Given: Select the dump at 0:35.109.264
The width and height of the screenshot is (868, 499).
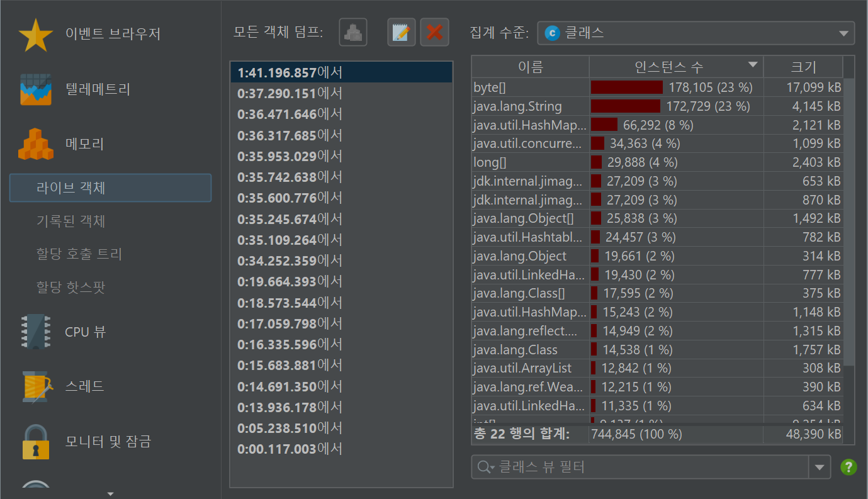Looking at the screenshot, I should [x=341, y=240].
